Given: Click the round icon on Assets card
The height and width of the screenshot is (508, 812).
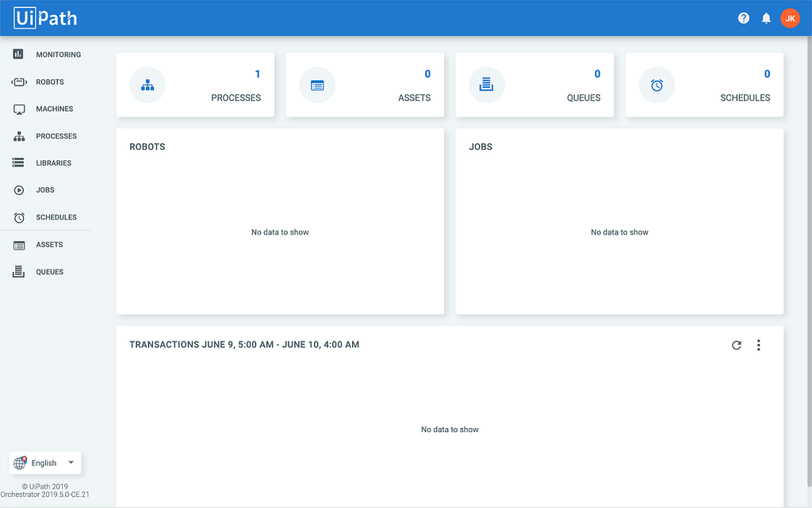Looking at the screenshot, I should click(317, 85).
